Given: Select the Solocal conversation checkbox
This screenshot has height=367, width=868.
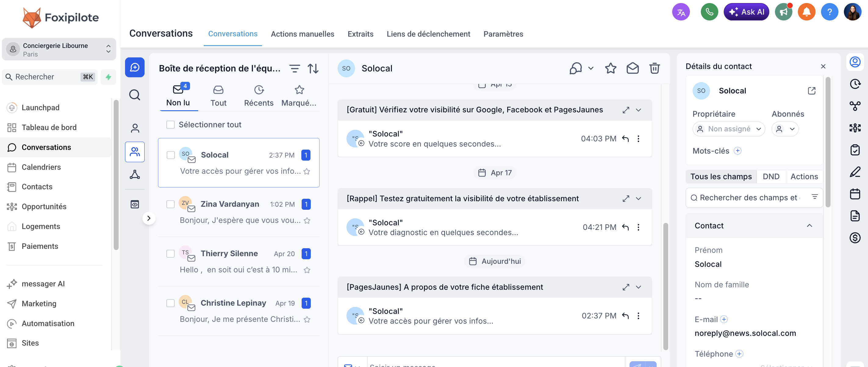Looking at the screenshot, I should click(x=171, y=155).
